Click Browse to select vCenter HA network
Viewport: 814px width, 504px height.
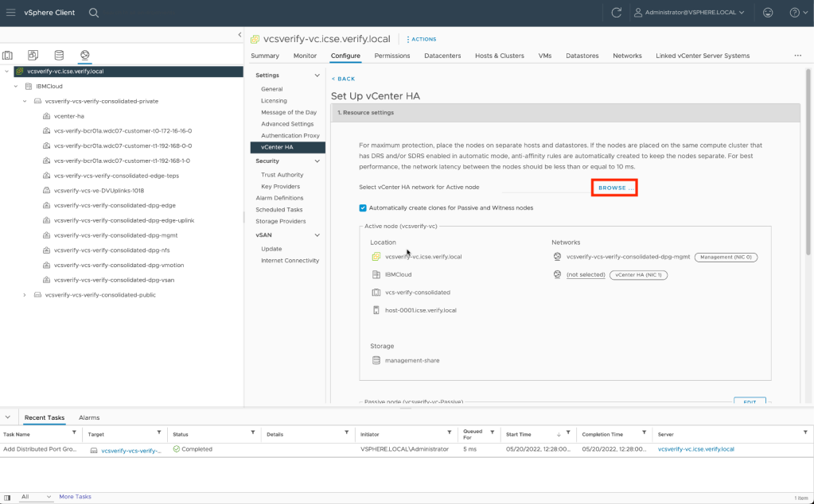click(614, 188)
